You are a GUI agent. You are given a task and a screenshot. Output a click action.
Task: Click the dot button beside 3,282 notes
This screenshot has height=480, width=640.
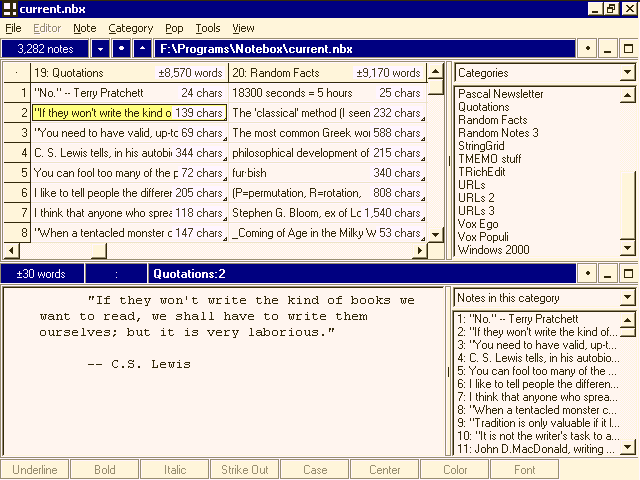[121, 49]
